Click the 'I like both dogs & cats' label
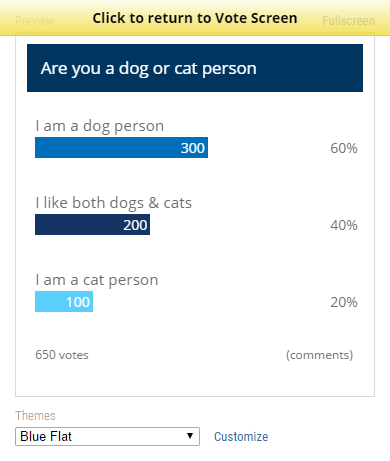Image resolution: width=390 pixels, height=461 pixels. click(x=114, y=203)
